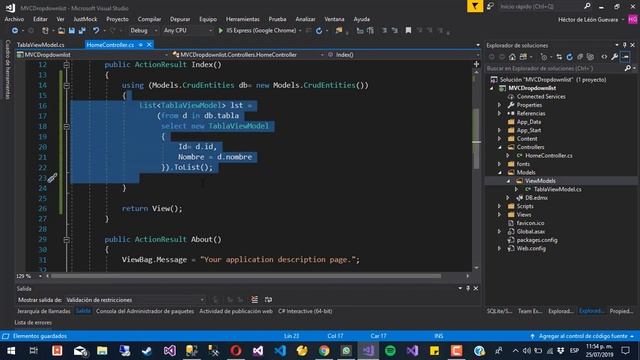The width and height of the screenshot is (640, 360).
Task: Select Web.config in Solution Explorer
Action: (531, 249)
